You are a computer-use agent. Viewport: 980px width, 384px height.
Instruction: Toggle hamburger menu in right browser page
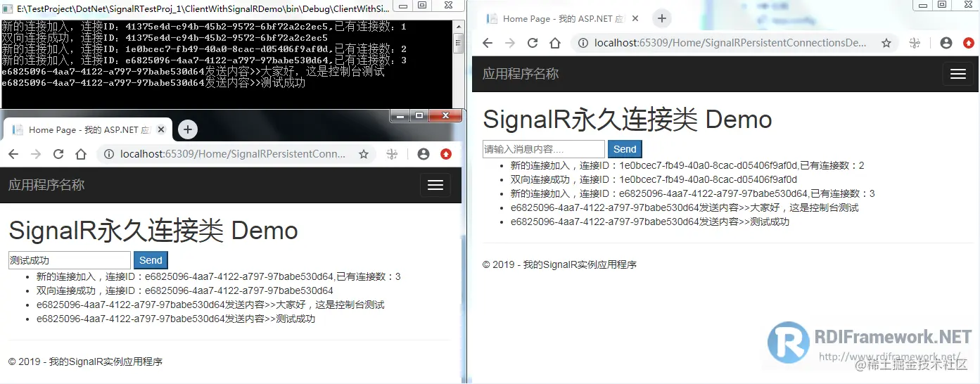[958, 74]
